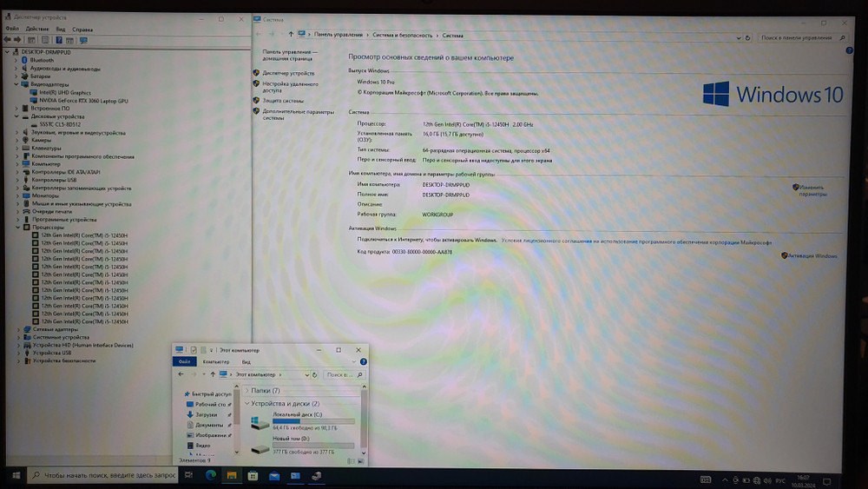Image resolution: width=868 pixels, height=489 pixels.
Task: Open the Действие menu in Device Manager
Action: click(37, 29)
